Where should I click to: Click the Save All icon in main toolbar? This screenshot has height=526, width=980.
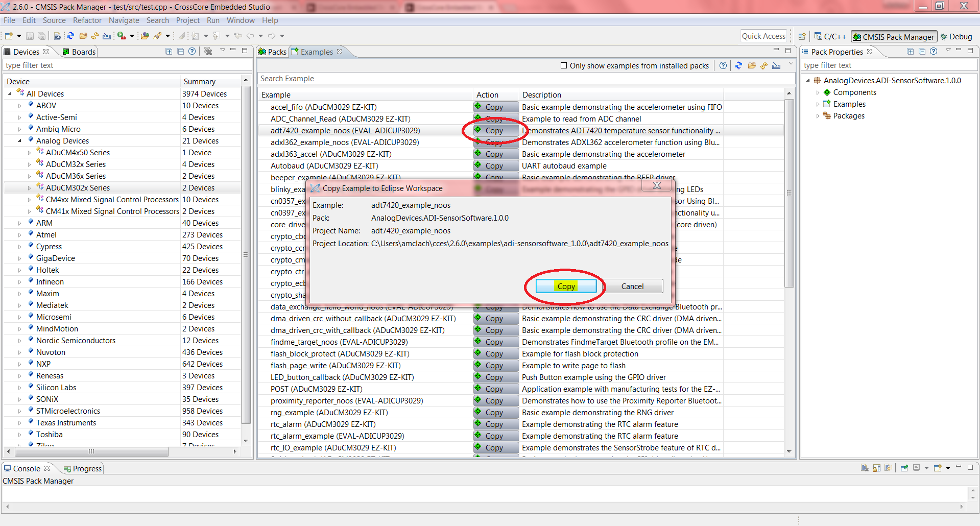pyautogui.click(x=41, y=36)
